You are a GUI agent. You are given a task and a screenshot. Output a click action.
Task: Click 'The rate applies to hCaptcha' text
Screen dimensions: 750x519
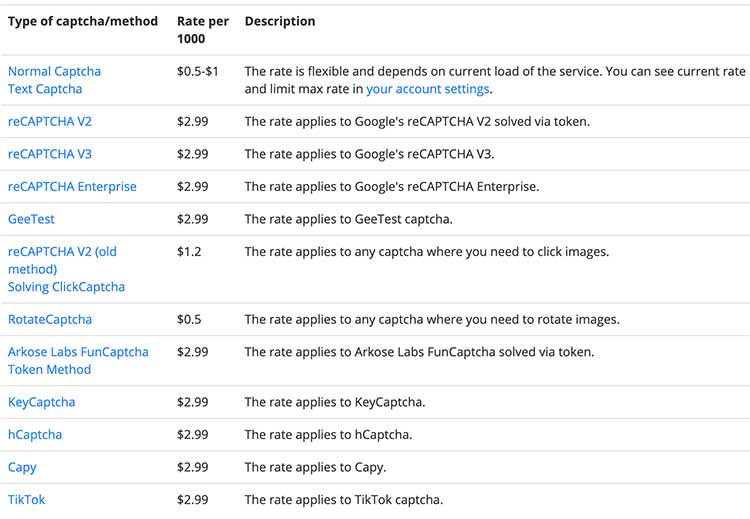(x=327, y=435)
